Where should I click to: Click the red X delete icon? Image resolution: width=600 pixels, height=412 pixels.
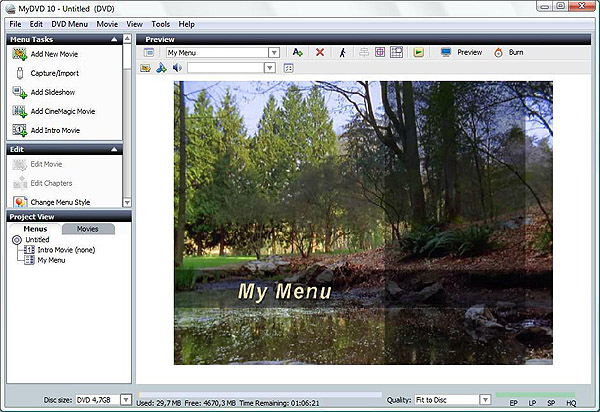pyautogui.click(x=320, y=52)
